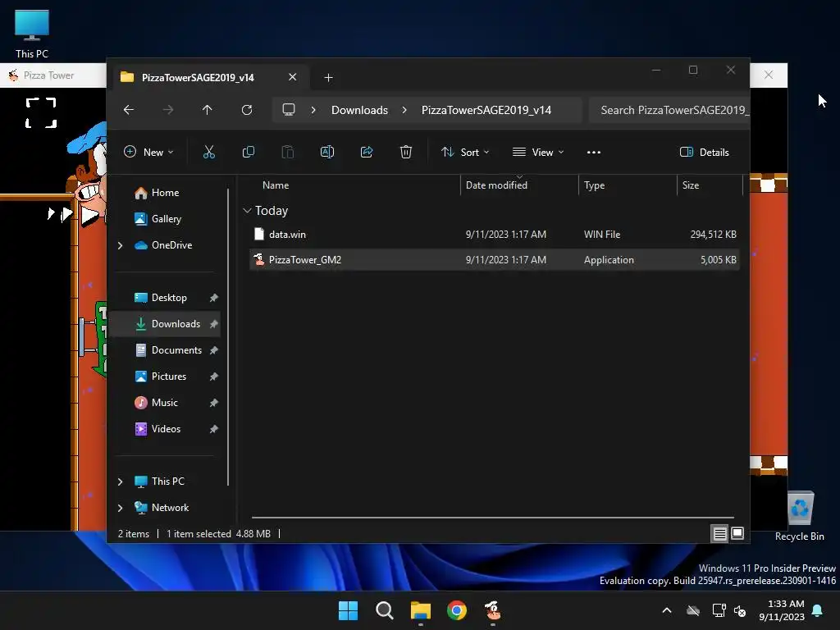840x630 pixels.
Task: Open This PC desktop icon
Action: (32, 34)
